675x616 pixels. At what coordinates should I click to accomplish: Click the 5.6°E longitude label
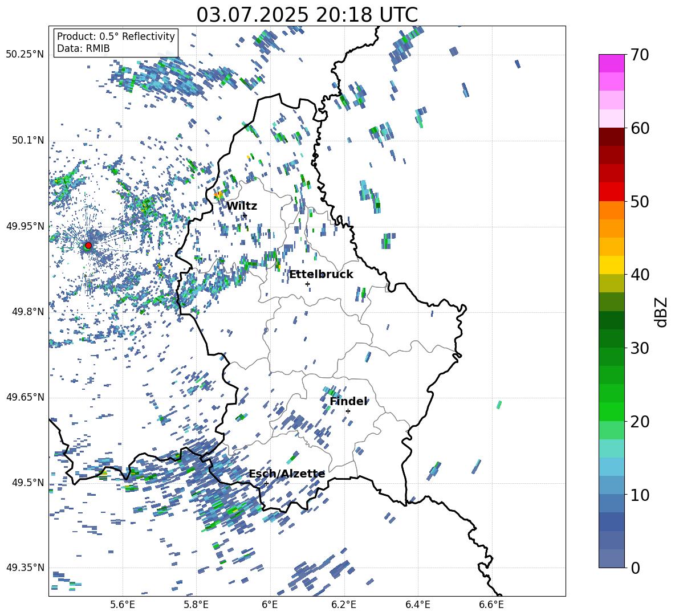(x=123, y=605)
